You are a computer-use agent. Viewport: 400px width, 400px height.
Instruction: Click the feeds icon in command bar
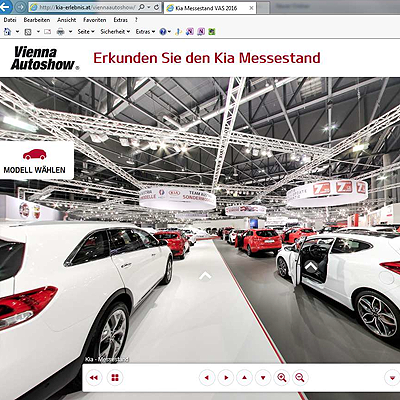click(28, 32)
